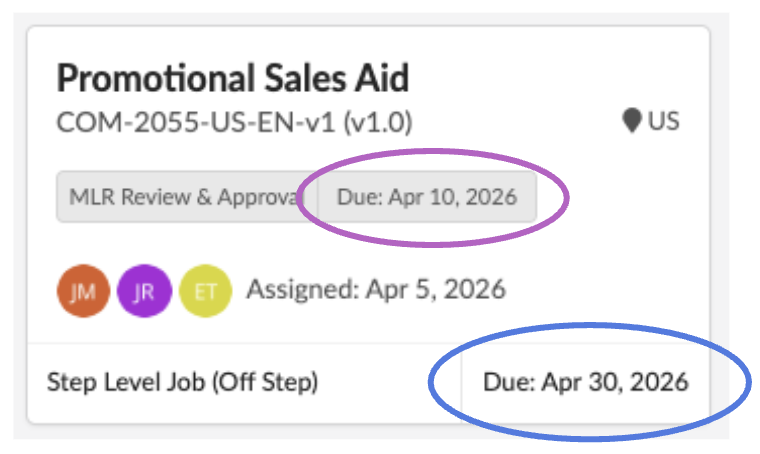Click the (v1.0) version label
This screenshot has width=760, height=454.
point(377,123)
